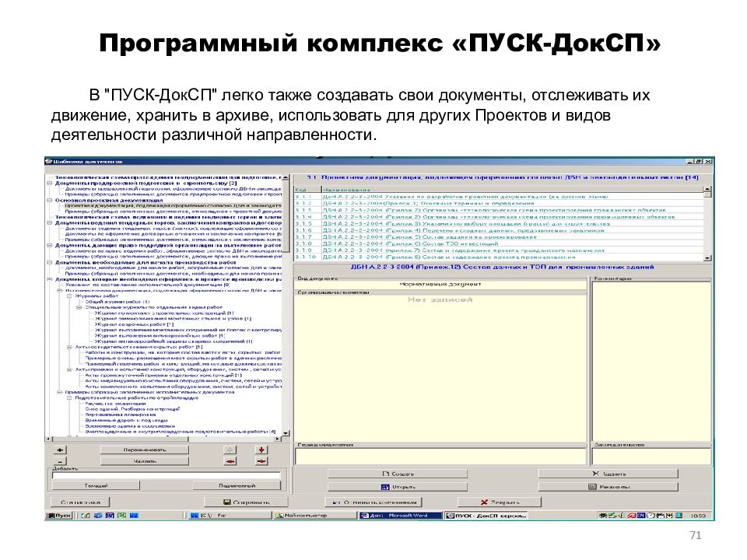The image size is (747, 560).
Task: Open Статистика
Action: coord(80,502)
